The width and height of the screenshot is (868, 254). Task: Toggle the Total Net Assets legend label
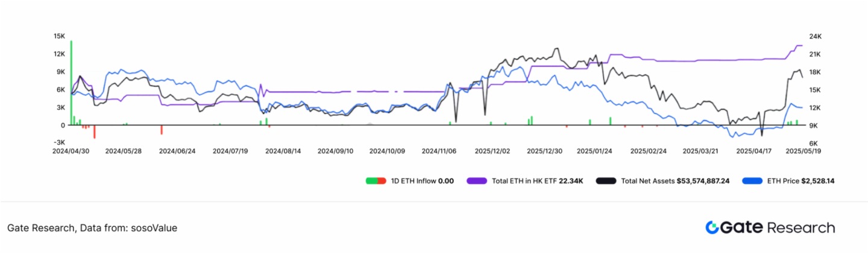(x=647, y=180)
